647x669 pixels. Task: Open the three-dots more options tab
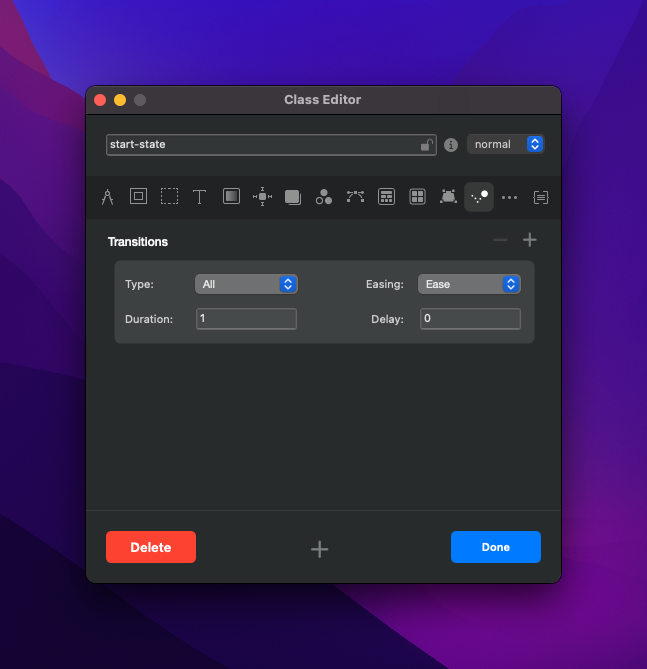pyautogui.click(x=510, y=197)
